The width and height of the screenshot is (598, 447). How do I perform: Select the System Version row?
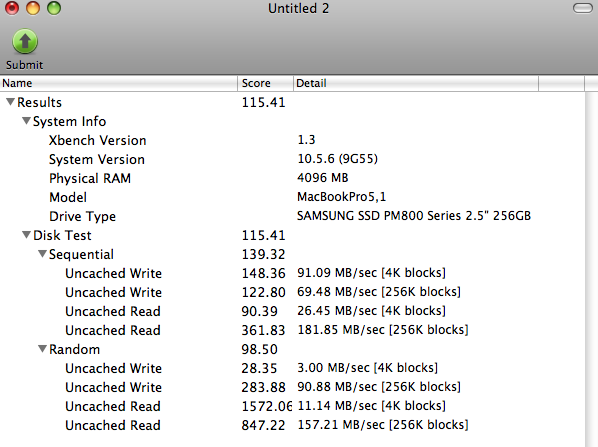click(x=292, y=159)
